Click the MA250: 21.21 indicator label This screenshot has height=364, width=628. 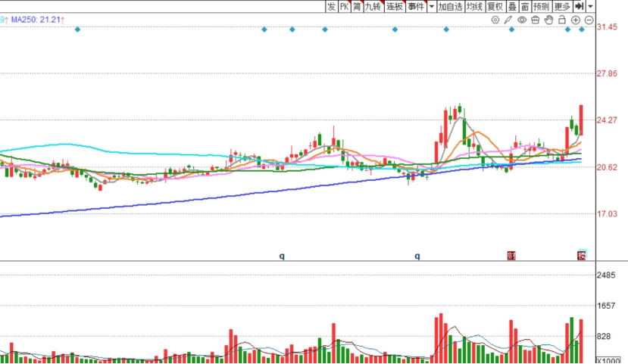pos(38,19)
